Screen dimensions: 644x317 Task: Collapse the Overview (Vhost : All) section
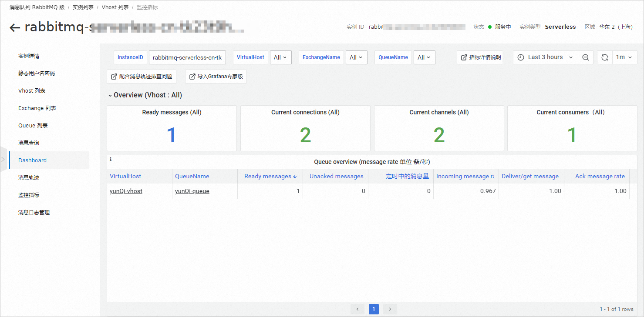pyautogui.click(x=145, y=95)
